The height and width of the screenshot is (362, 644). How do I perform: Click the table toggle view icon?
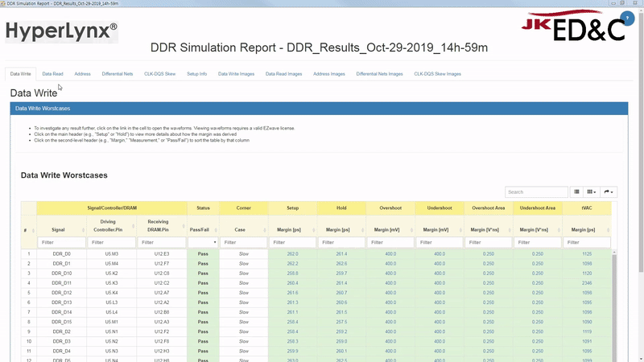pyautogui.click(x=576, y=192)
